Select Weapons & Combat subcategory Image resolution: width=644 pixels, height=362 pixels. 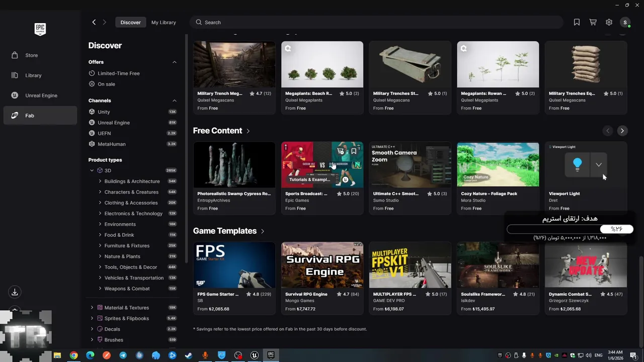tap(127, 289)
